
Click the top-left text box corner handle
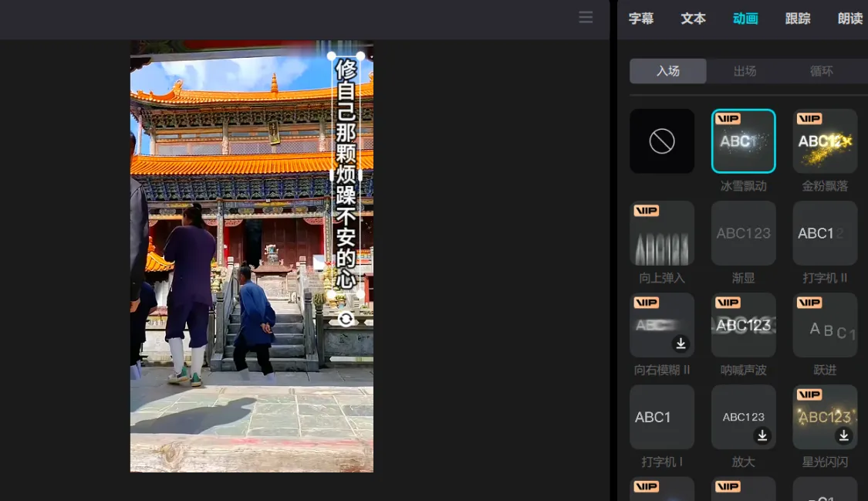(x=332, y=56)
